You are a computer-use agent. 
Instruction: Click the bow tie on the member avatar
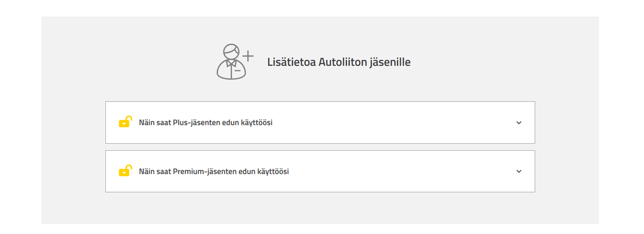point(231,63)
